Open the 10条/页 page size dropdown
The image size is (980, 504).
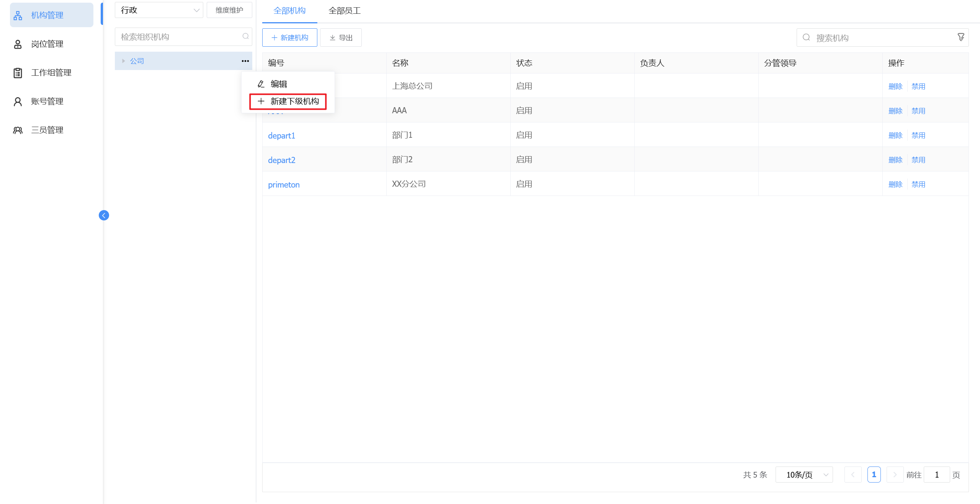(x=804, y=475)
